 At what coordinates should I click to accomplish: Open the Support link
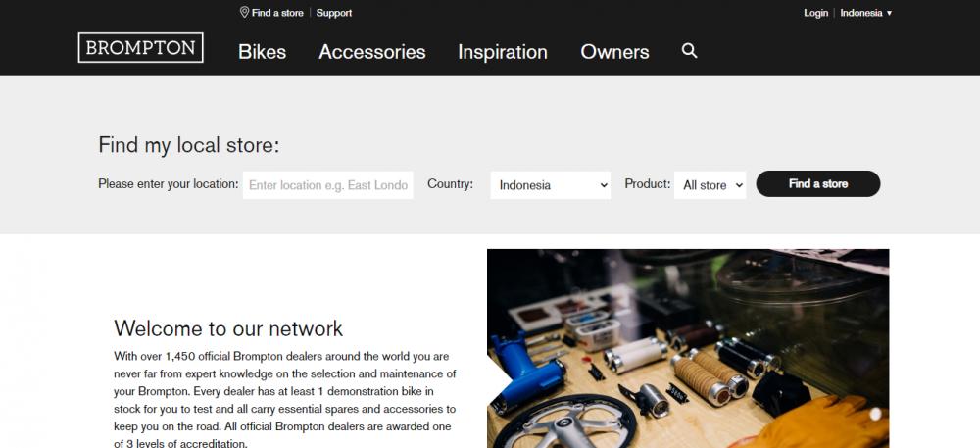(334, 13)
